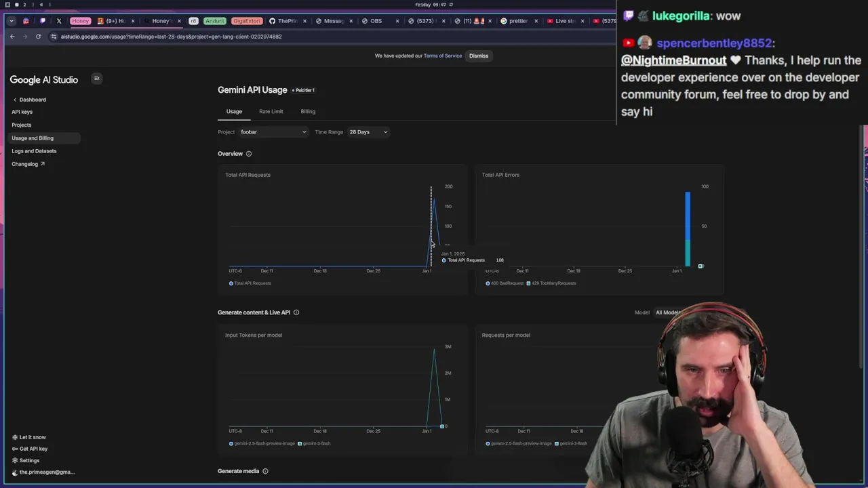
Task: Toggle gemini-2.5-flash-preview-image legend under Requests per model
Action: click(x=519, y=443)
